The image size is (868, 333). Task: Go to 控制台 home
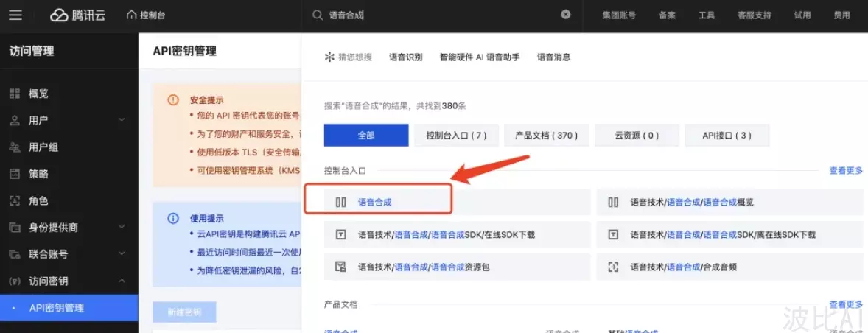click(146, 15)
